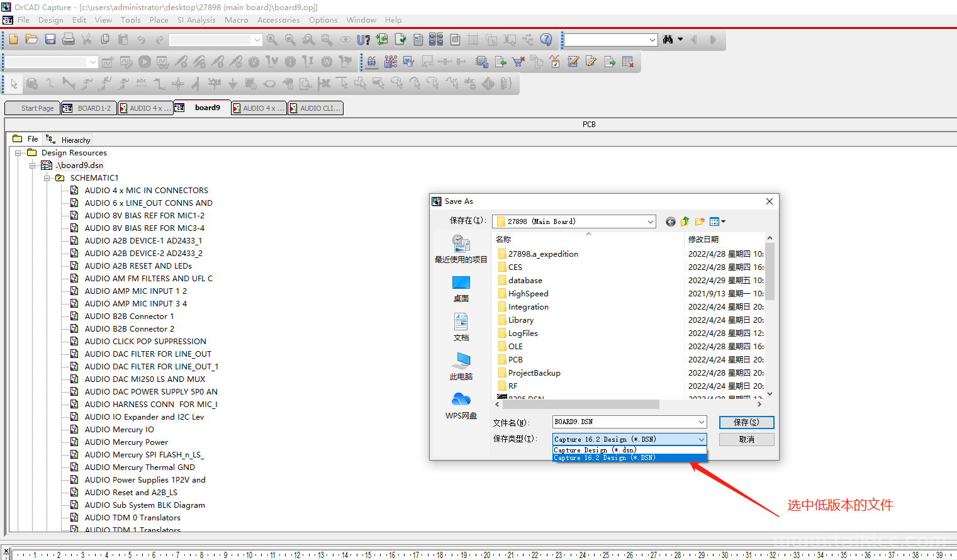
Task: Switch to the BOARD1-2 tab
Action: pyautogui.click(x=89, y=108)
